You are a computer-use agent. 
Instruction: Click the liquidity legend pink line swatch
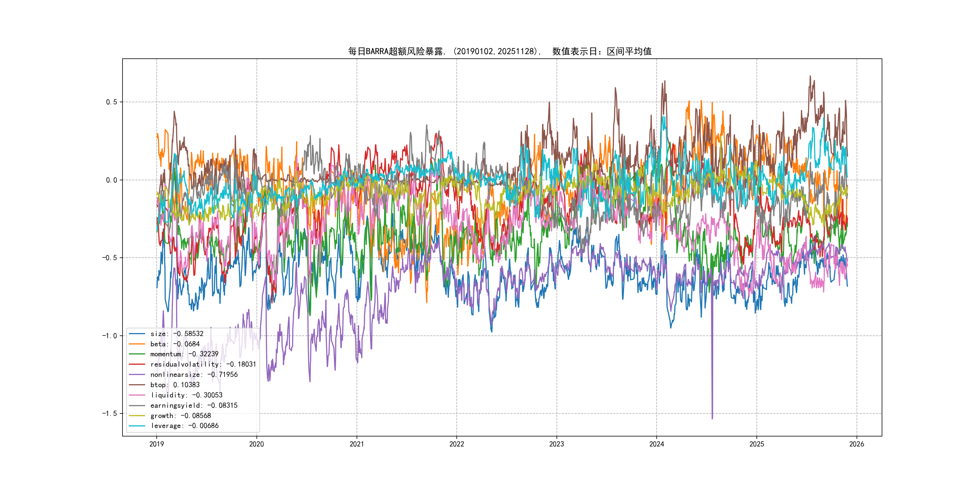(137, 395)
